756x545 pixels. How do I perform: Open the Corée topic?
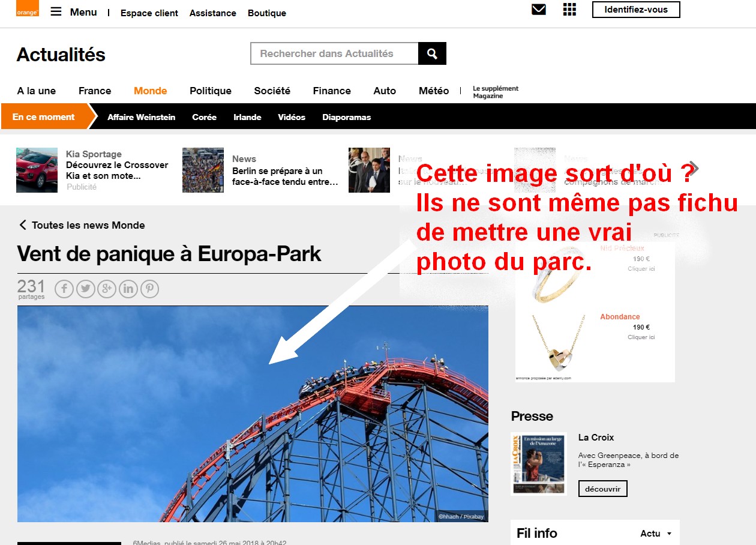tap(205, 117)
